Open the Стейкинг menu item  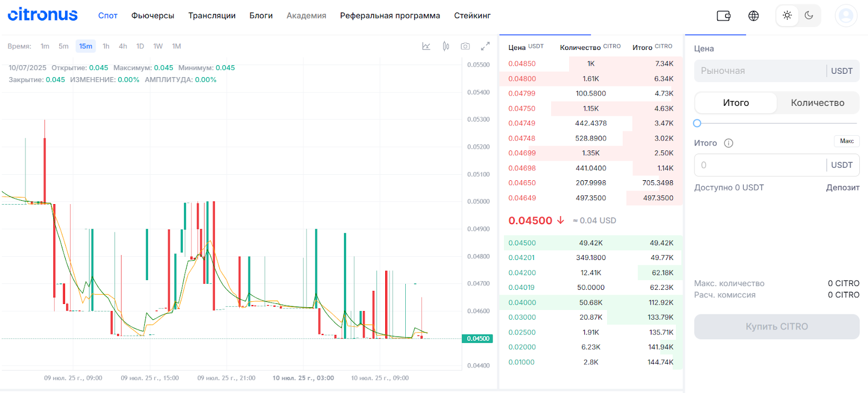click(x=472, y=16)
